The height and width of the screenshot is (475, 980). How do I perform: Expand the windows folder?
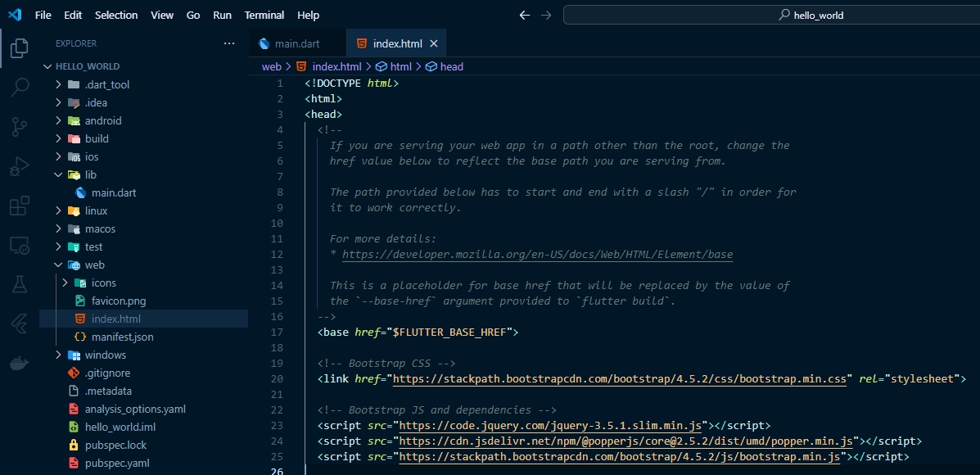point(58,355)
